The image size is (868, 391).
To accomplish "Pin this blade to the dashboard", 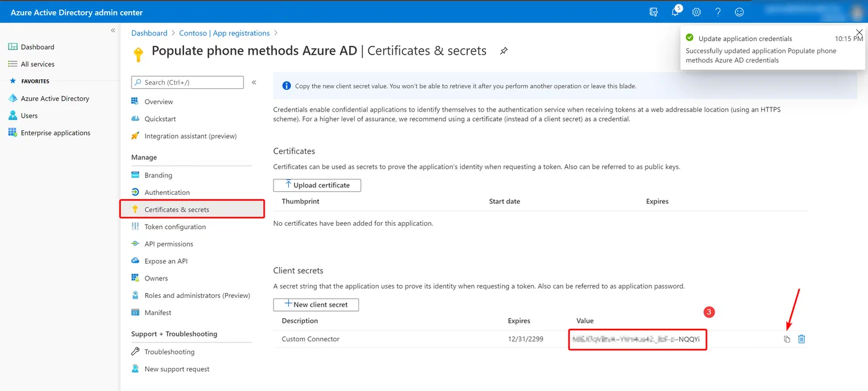I will pos(503,51).
